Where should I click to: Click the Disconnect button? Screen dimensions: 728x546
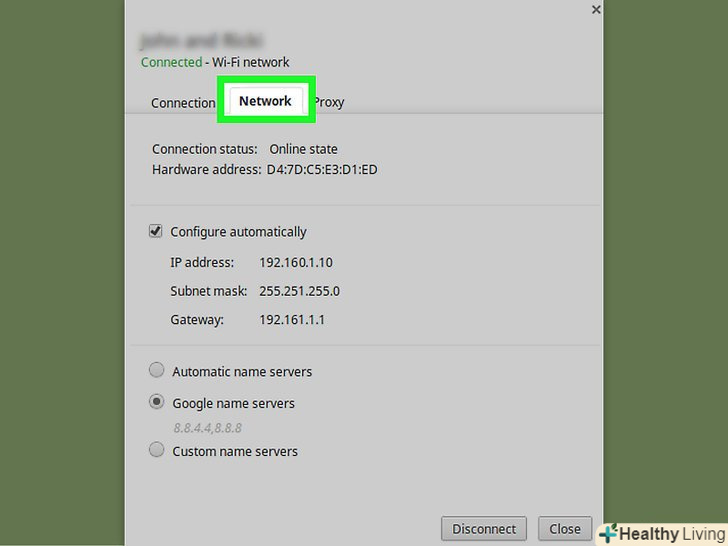[x=484, y=529]
